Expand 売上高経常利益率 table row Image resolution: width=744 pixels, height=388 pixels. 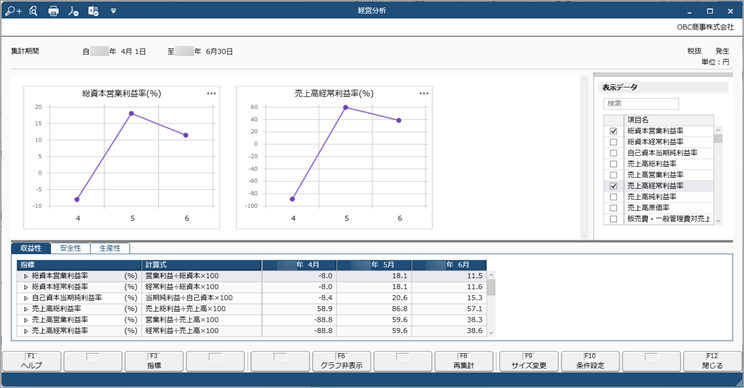coord(26,331)
